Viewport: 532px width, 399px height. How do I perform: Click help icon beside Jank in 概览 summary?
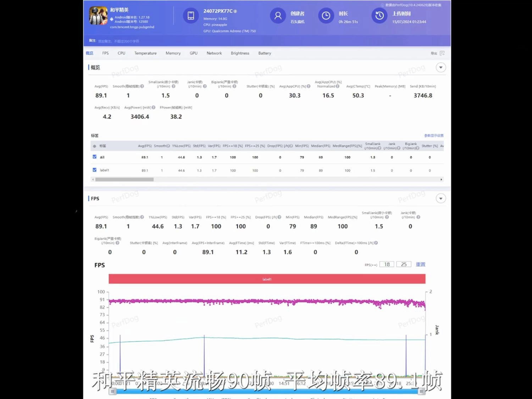(205, 86)
